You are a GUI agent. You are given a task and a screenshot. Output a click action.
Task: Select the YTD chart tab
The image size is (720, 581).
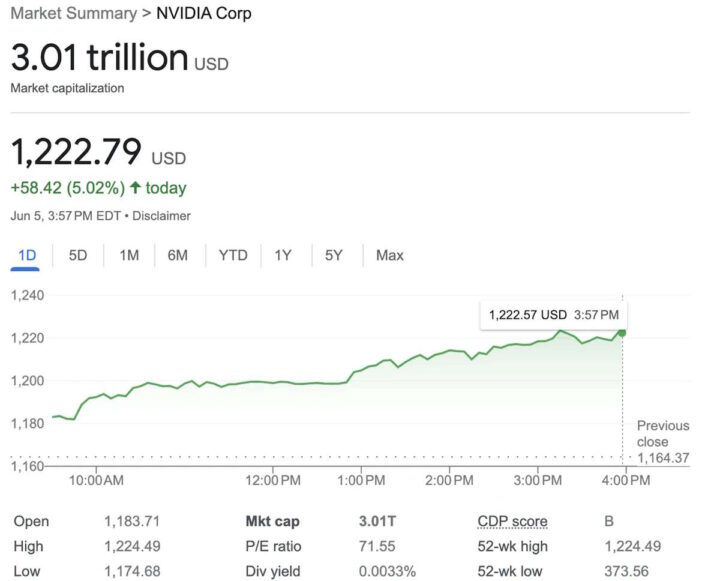click(x=233, y=255)
